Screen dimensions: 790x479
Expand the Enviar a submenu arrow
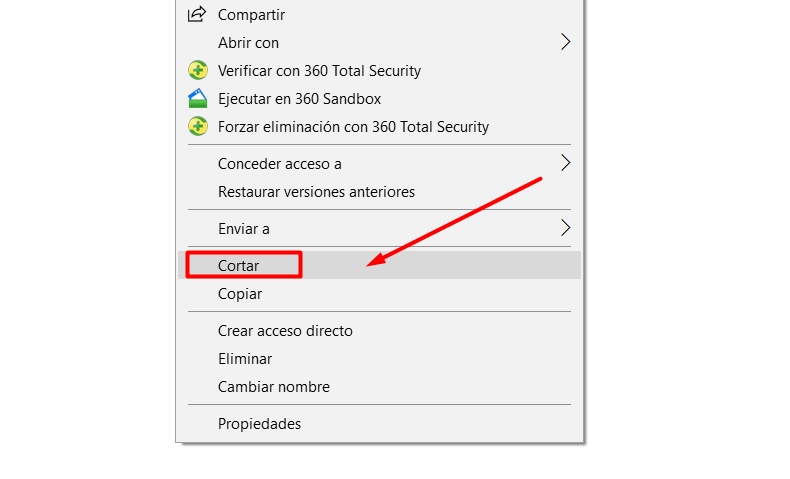(x=565, y=228)
